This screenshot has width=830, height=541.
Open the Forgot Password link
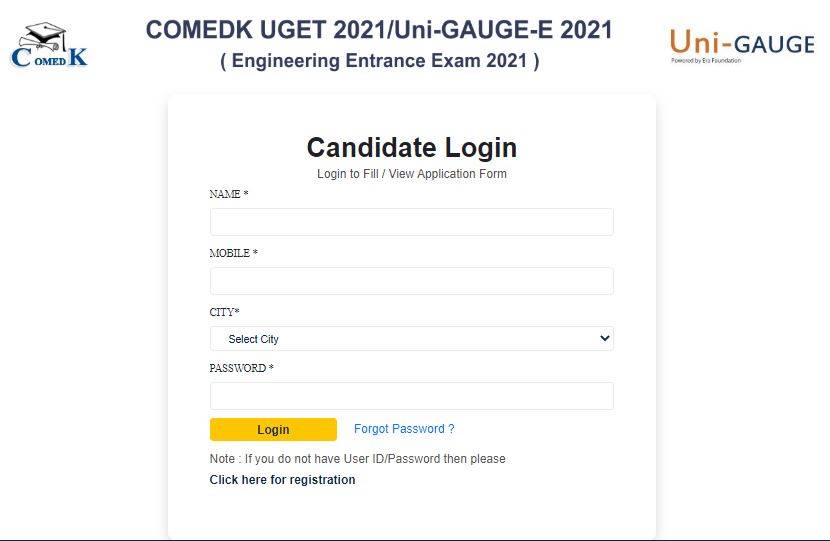404,429
